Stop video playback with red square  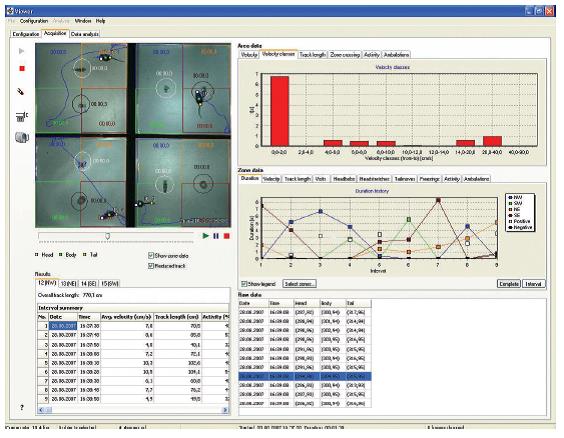click(x=227, y=236)
